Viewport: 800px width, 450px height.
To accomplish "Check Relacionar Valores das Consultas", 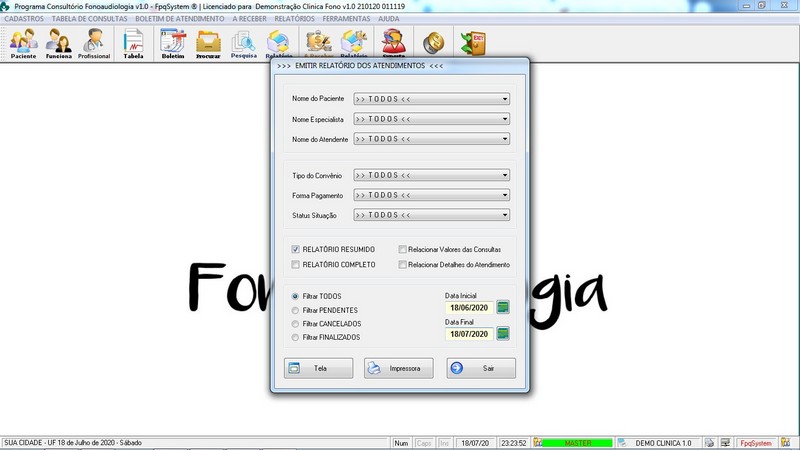I will (x=403, y=249).
